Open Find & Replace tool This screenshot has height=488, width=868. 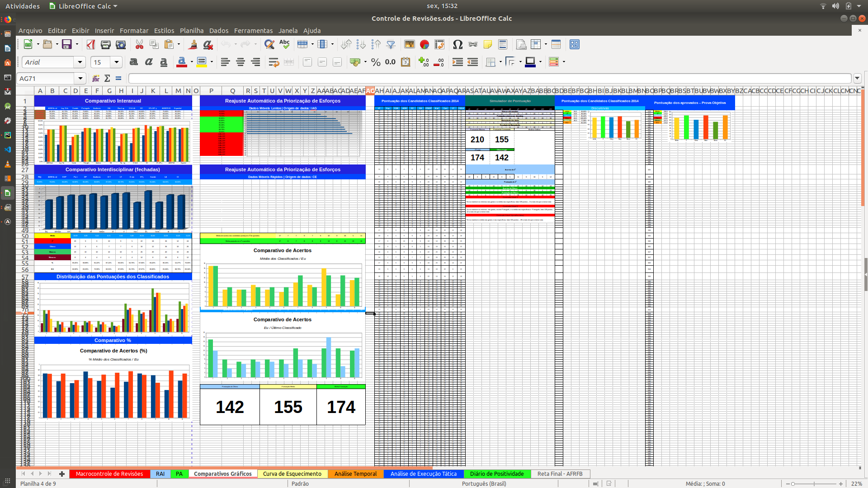coord(269,44)
